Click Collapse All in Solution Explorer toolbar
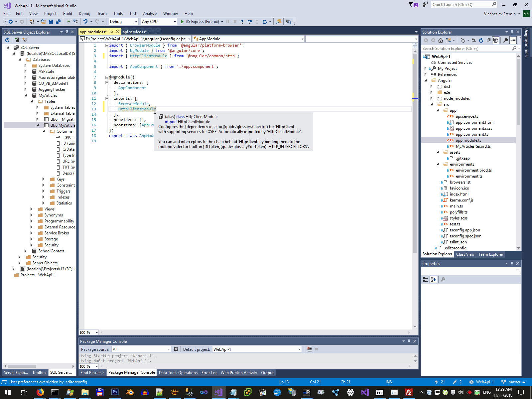532x399 pixels. pos(488,40)
